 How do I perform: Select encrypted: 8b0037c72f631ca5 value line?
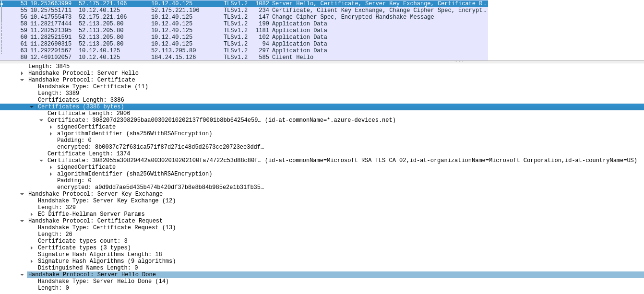tap(160, 147)
